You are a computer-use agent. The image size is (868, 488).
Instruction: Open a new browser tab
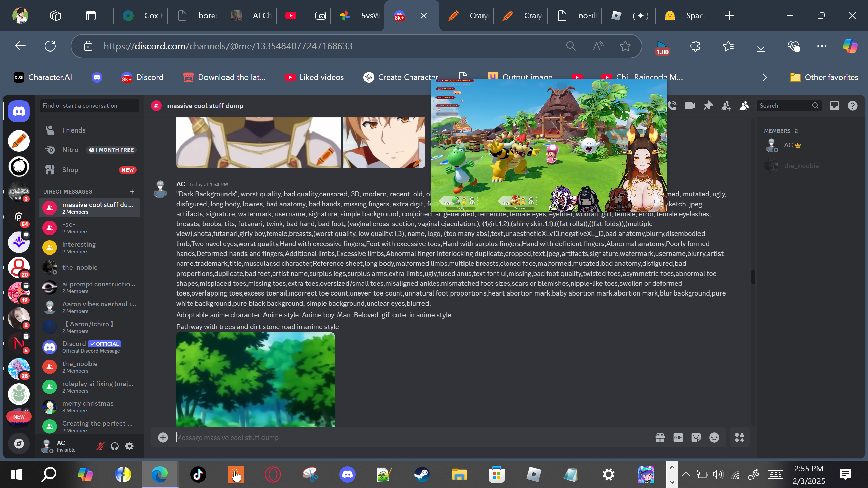(x=729, y=16)
